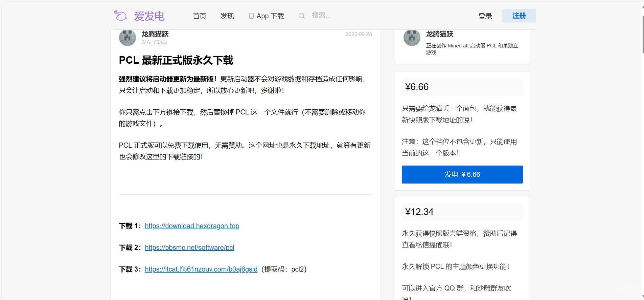
Task: Click the 下载 1 label
Action: 131,226
